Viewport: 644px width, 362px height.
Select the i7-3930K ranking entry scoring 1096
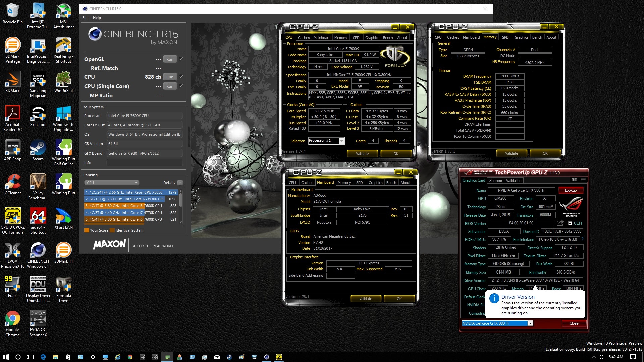(131, 199)
